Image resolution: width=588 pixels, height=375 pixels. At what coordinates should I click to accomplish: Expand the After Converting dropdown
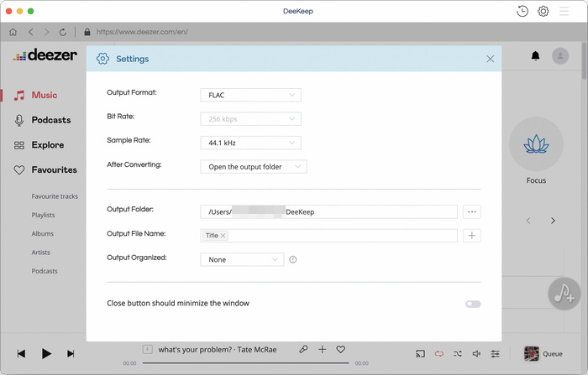pyautogui.click(x=254, y=167)
